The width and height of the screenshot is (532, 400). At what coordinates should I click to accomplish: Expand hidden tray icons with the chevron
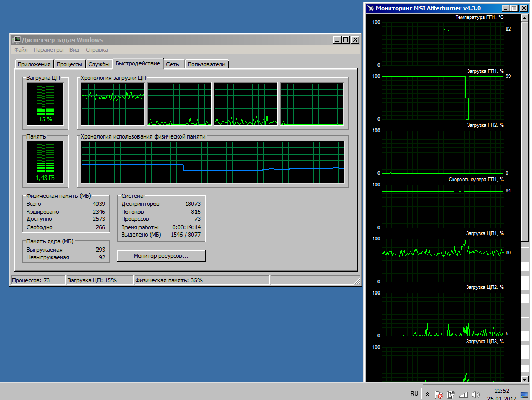[427, 394]
